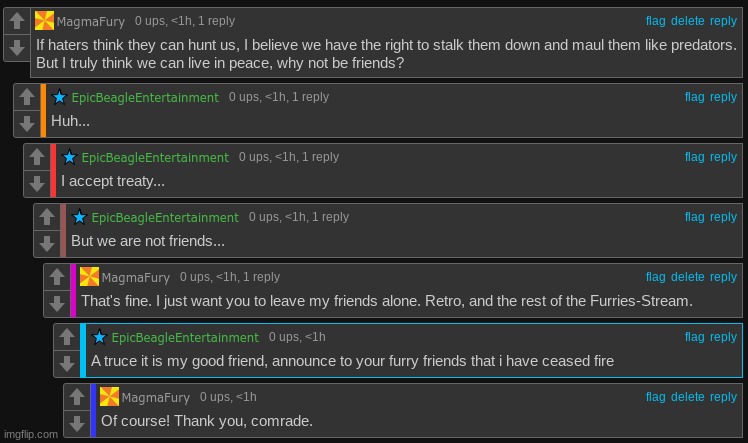
Task: Upvote the "Huh..." comment
Action: pos(27,97)
